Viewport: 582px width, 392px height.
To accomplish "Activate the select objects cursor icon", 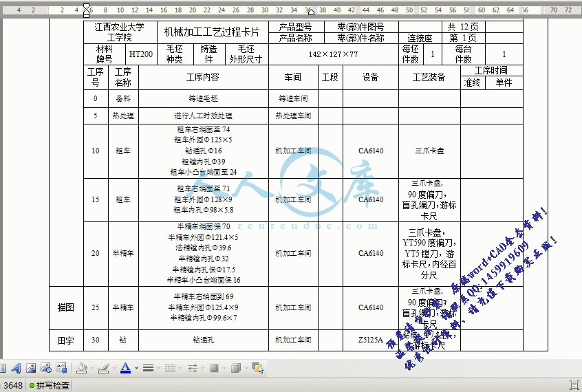I will (x=257, y=368).
